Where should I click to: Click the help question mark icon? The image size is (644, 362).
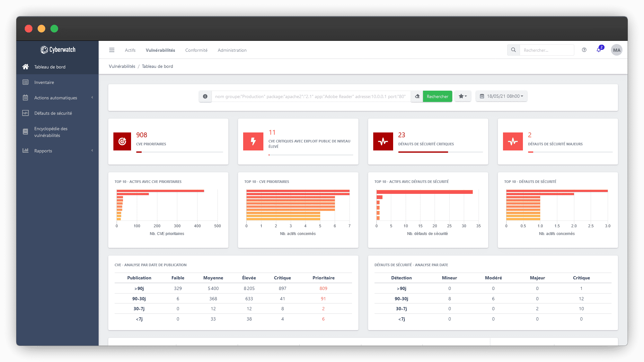pyautogui.click(x=584, y=50)
